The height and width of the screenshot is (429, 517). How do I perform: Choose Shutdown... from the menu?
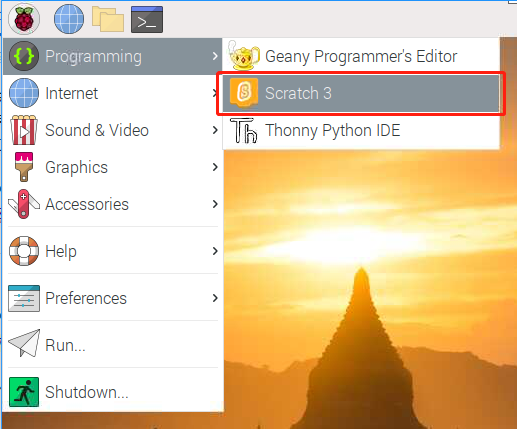point(113,392)
